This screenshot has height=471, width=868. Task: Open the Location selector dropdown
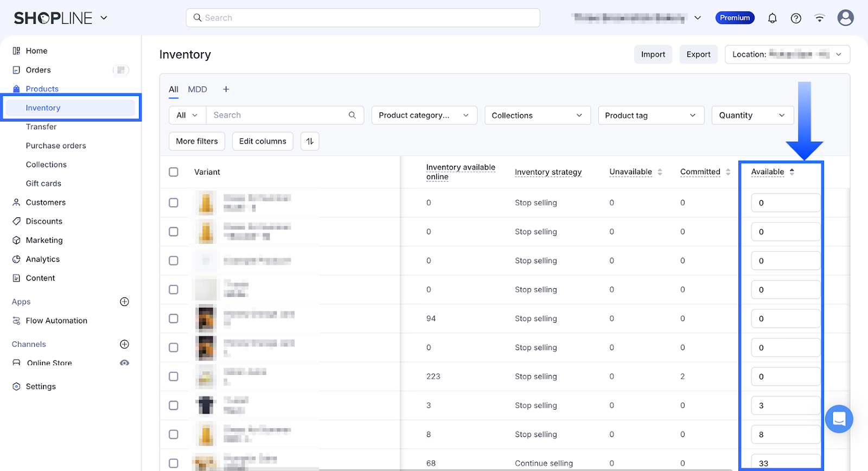coord(787,54)
